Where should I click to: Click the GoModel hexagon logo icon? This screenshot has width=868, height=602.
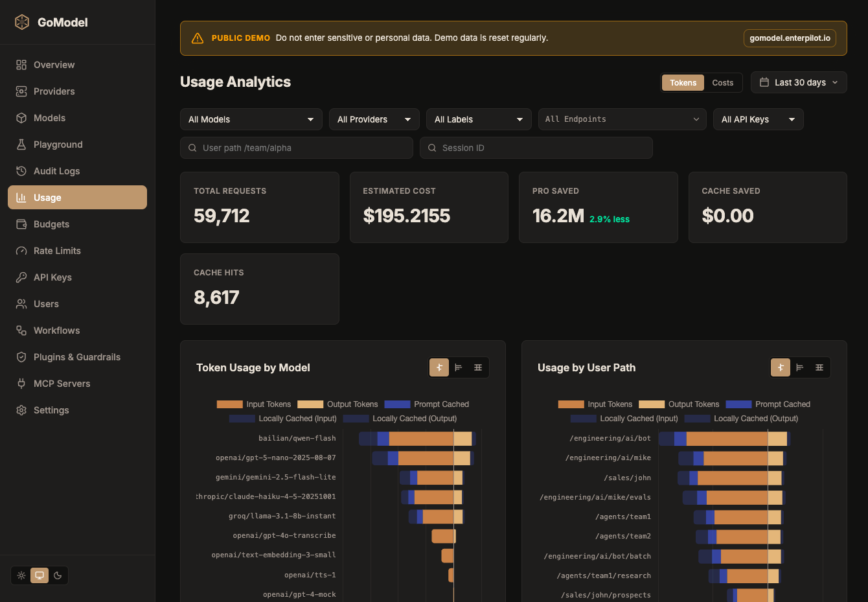pos(22,22)
